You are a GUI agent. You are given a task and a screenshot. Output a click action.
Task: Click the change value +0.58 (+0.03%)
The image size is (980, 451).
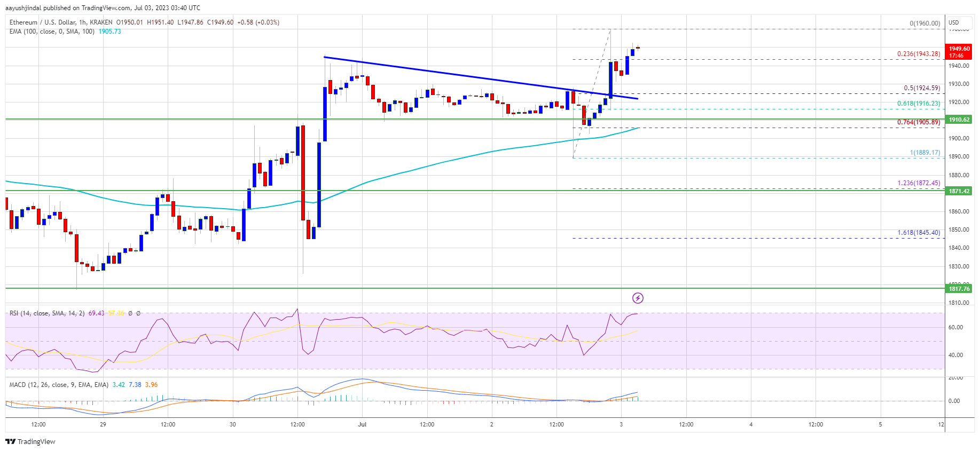pyautogui.click(x=258, y=22)
